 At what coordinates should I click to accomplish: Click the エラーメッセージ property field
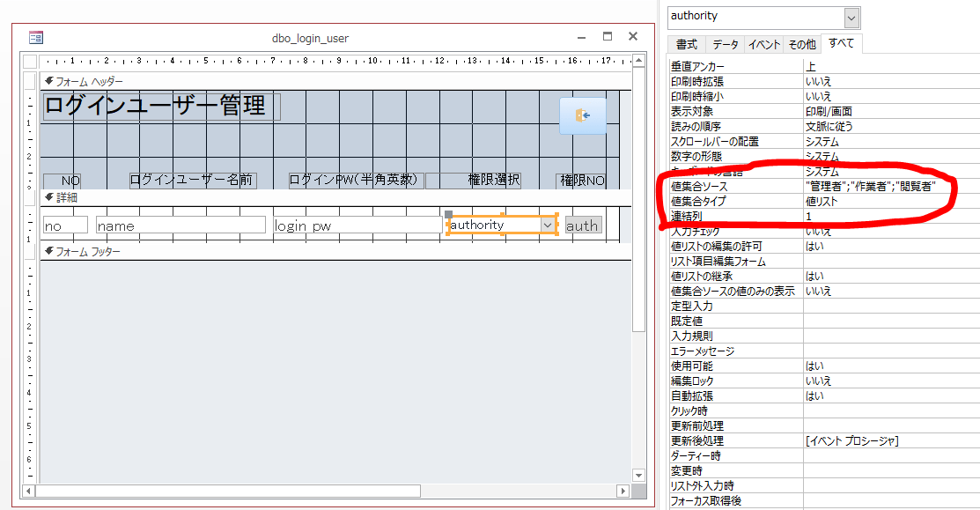[891, 351]
